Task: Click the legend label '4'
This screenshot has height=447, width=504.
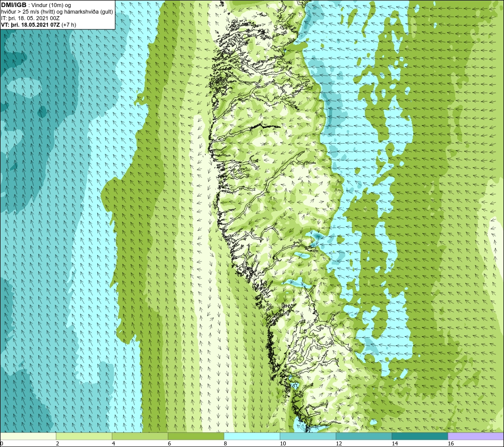Action: click(x=113, y=444)
